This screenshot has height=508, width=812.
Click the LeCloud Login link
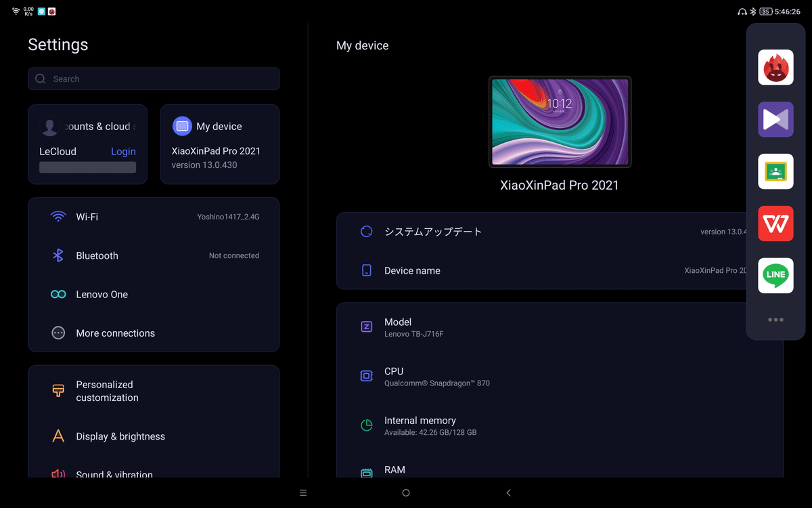pos(123,152)
